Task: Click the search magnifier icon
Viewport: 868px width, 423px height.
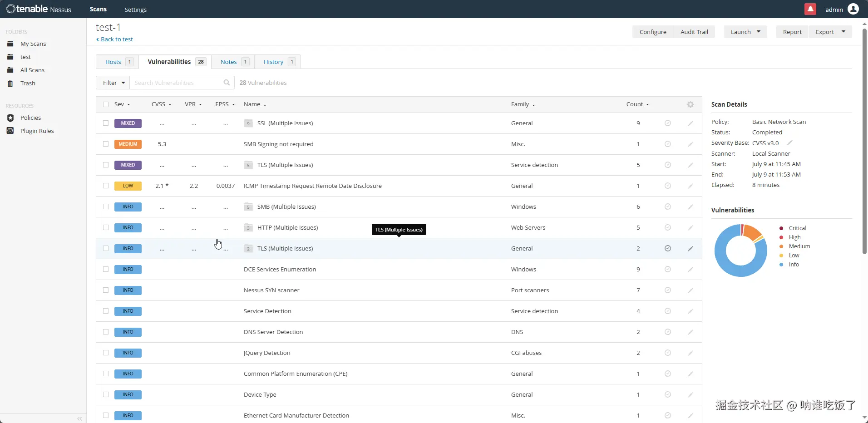Action: coord(227,83)
